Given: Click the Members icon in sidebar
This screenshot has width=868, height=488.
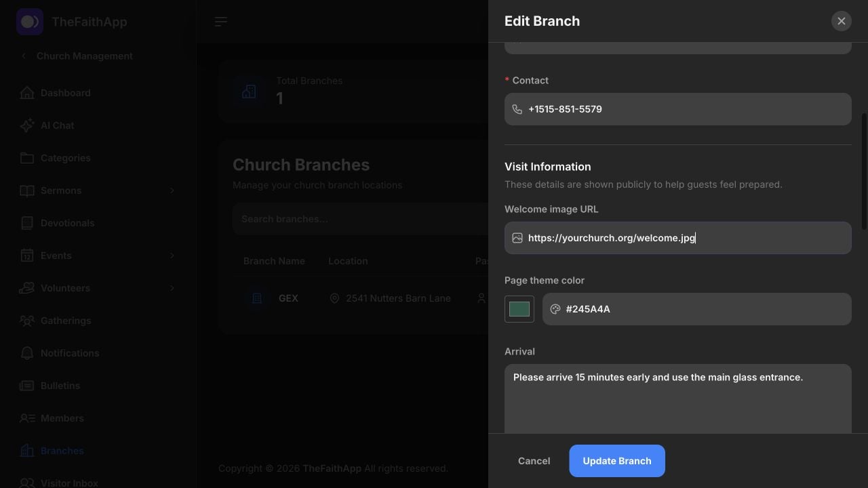Looking at the screenshot, I should pos(27,418).
